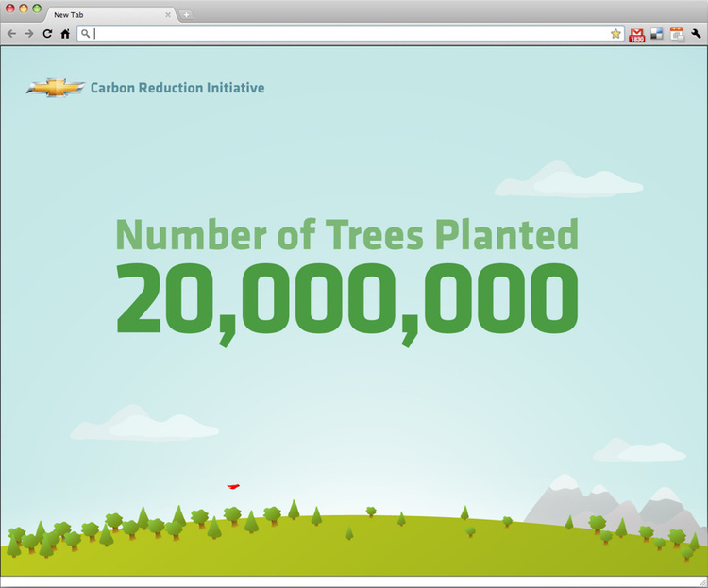Click the Chevrolet bowtie logo

point(56,88)
